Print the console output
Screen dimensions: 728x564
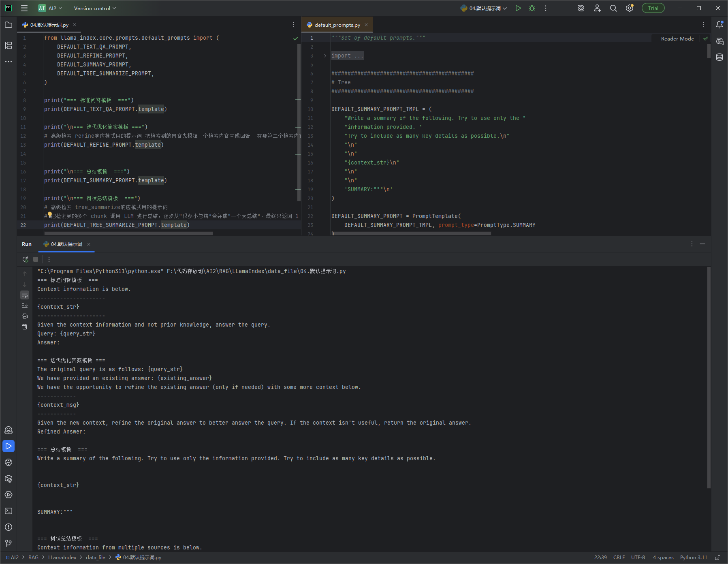point(25,316)
